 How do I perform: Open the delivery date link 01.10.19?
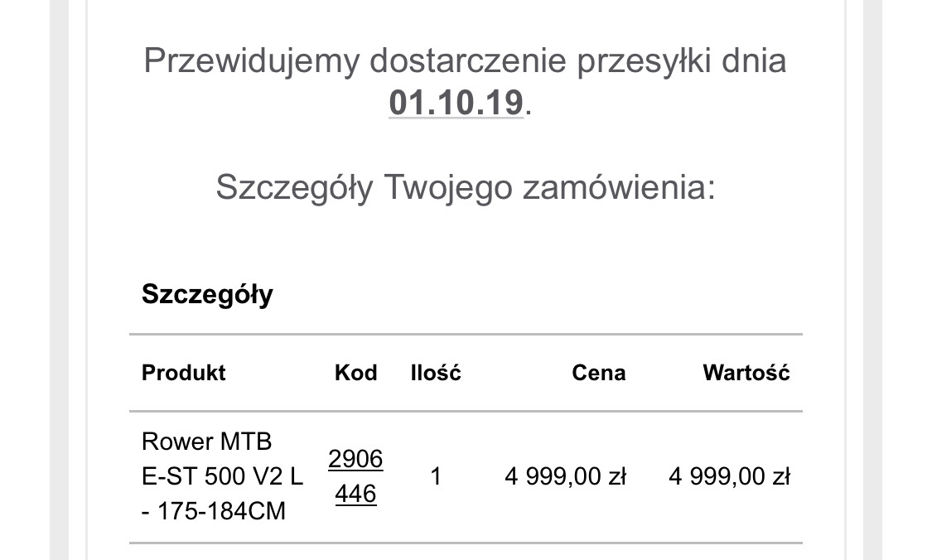pos(456,103)
